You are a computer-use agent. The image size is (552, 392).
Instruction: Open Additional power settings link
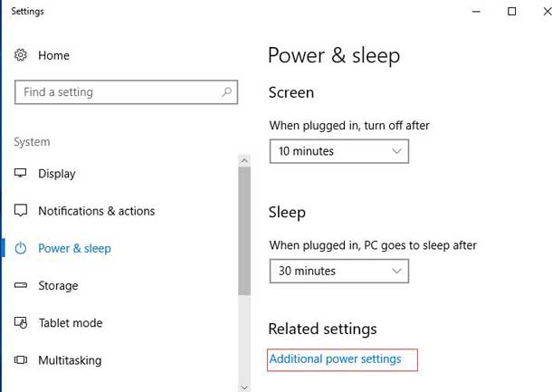pos(335,359)
